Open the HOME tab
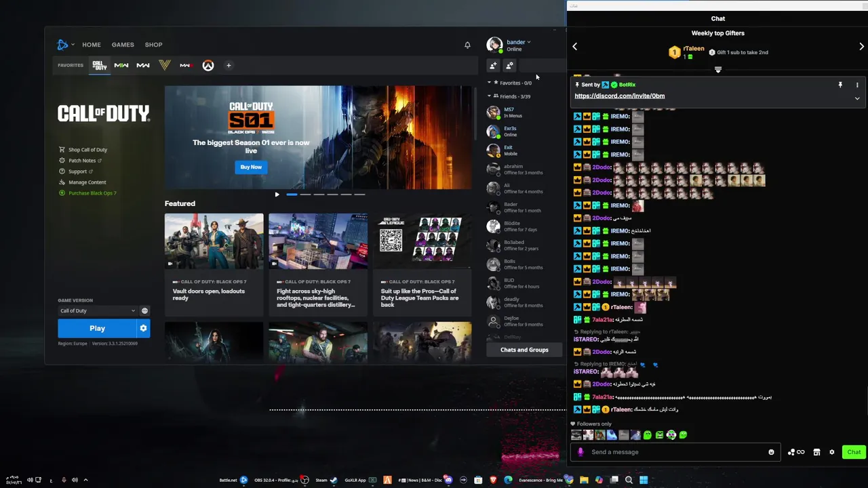Viewport: 868px width, 488px height. 92,45
